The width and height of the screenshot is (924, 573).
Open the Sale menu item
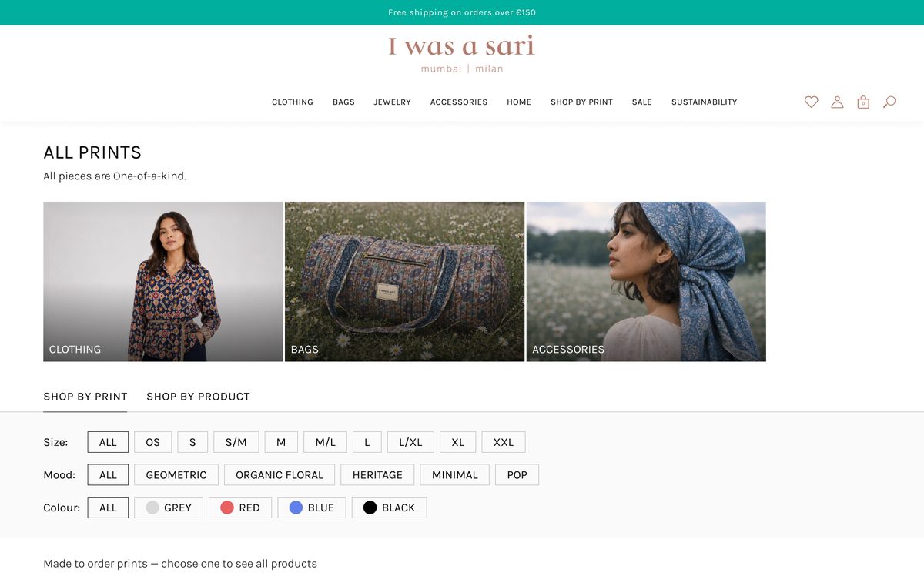(x=642, y=102)
